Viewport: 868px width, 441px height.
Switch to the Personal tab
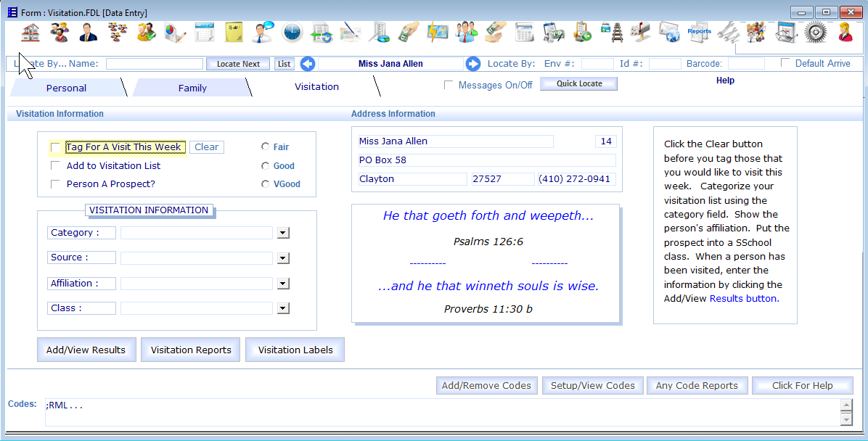tap(67, 88)
